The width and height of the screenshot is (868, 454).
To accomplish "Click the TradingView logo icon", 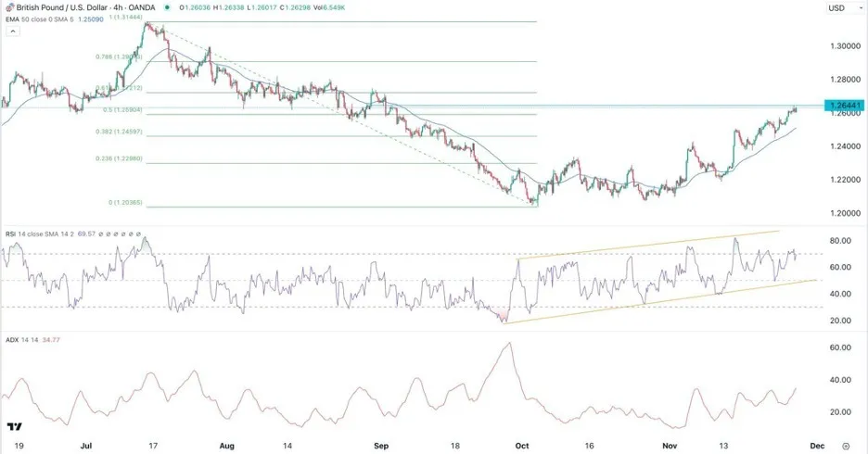I will coord(15,426).
